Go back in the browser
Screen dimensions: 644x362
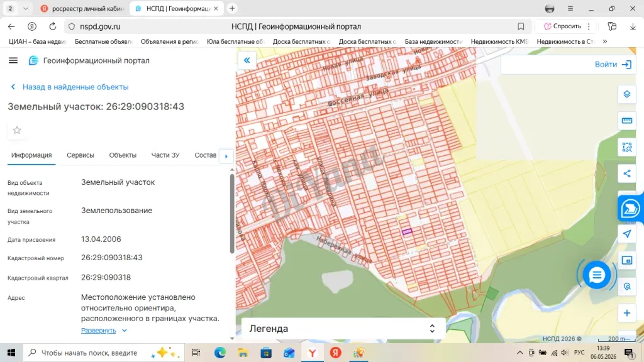11,26
